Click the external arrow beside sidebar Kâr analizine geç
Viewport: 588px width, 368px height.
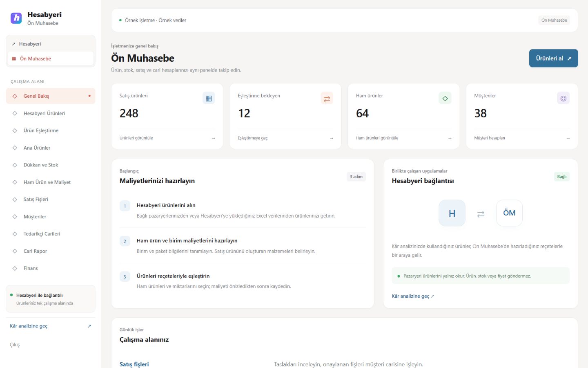pos(89,326)
